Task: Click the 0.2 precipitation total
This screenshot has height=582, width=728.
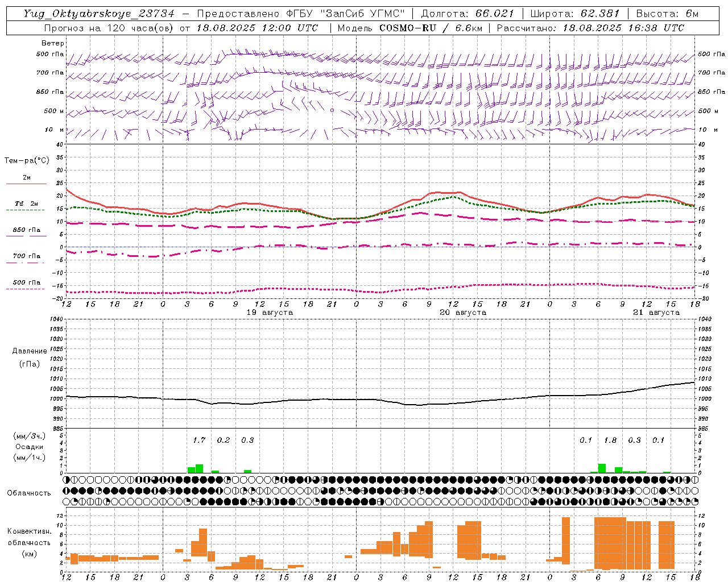Action: tap(224, 440)
